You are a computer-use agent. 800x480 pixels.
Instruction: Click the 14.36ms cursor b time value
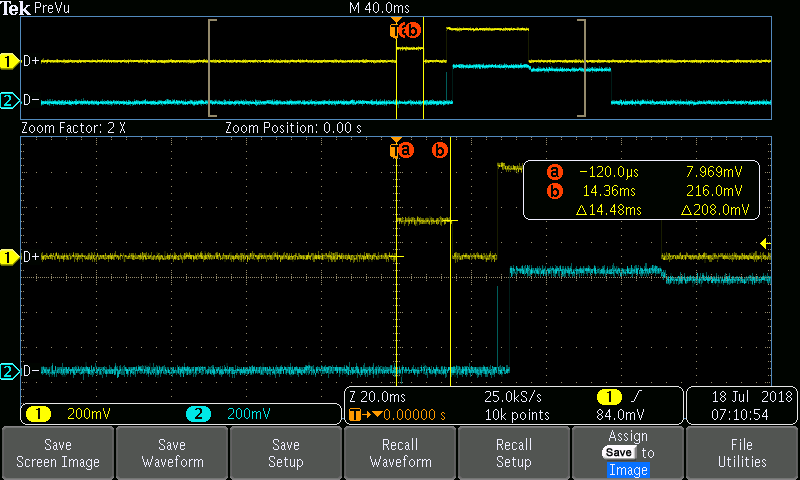[609, 191]
